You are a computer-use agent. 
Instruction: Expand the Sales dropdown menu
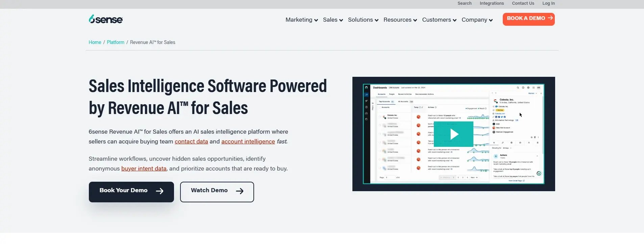pos(333,20)
